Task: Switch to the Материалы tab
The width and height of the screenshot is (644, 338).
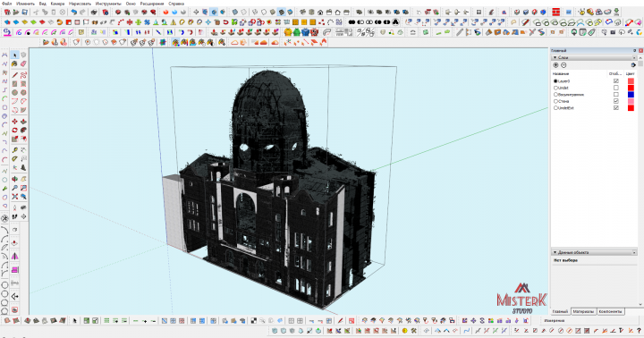Action: click(583, 312)
